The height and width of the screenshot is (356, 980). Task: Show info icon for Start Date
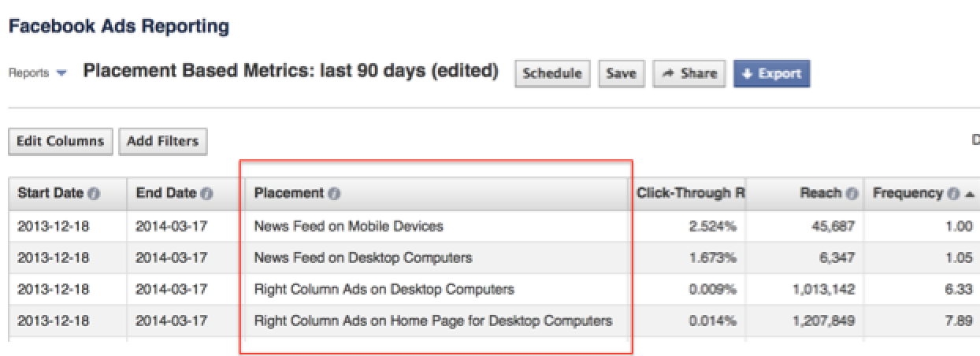click(x=95, y=194)
